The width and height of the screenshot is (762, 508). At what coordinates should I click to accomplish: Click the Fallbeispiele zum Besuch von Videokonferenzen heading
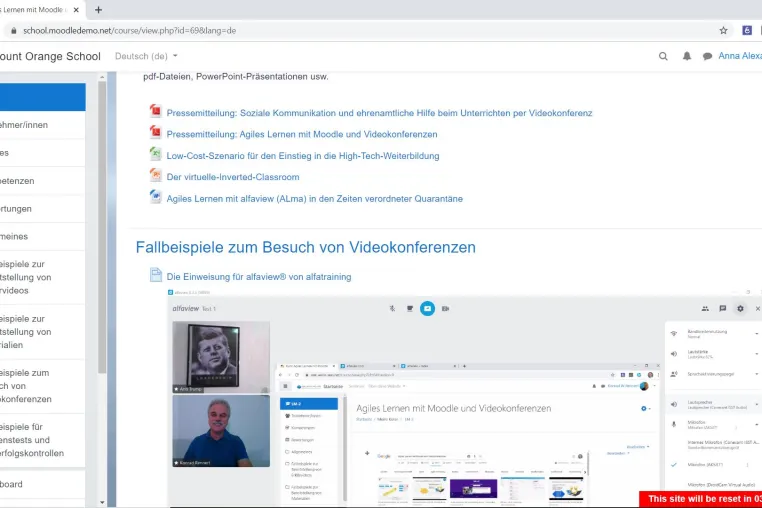pyautogui.click(x=305, y=247)
